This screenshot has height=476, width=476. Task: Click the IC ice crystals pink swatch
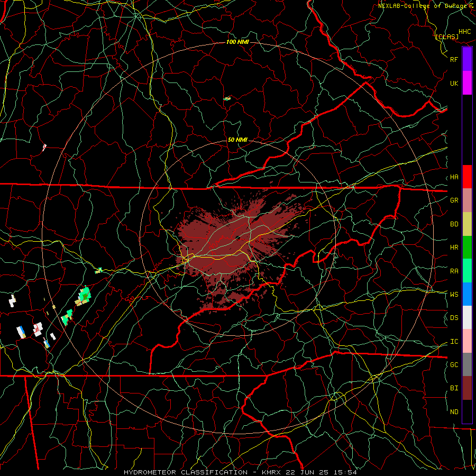tap(467, 341)
